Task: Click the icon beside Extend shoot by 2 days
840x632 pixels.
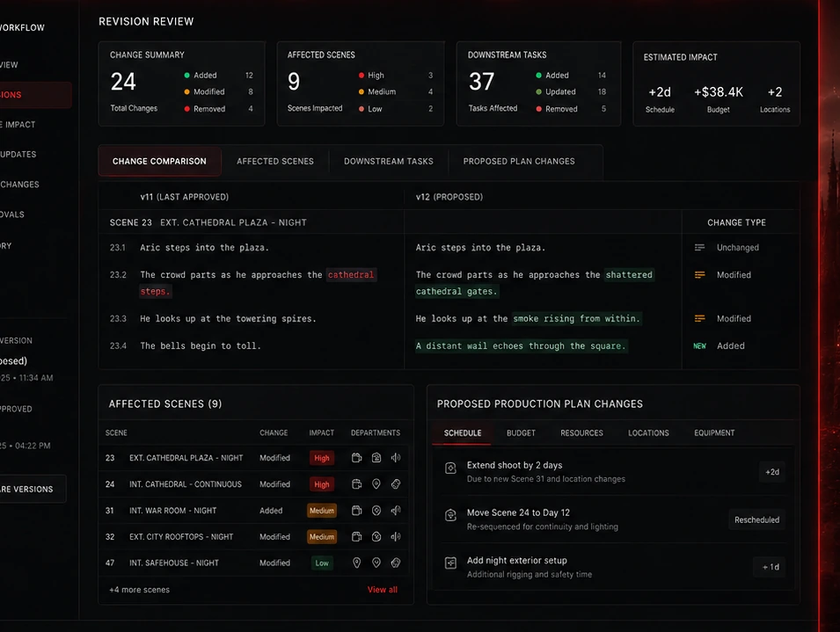Action: pos(450,468)
